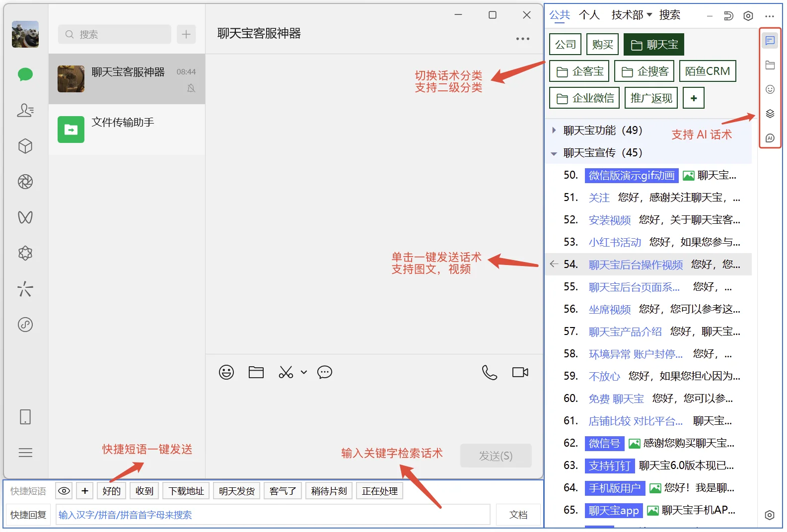Select the 企客宝 category

[579, 71]
